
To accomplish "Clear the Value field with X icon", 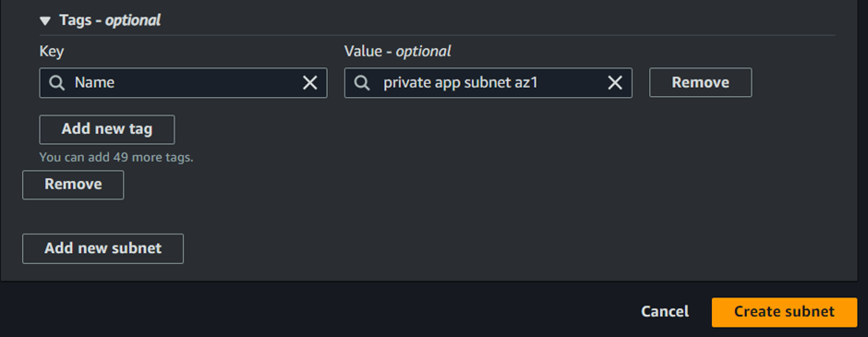I will [x=615, y=83].
